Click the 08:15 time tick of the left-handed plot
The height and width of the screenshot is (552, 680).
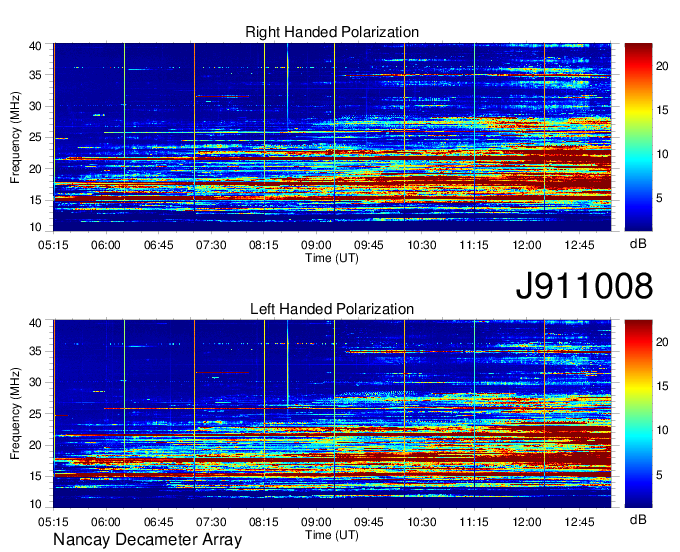[x=264, y=522]
